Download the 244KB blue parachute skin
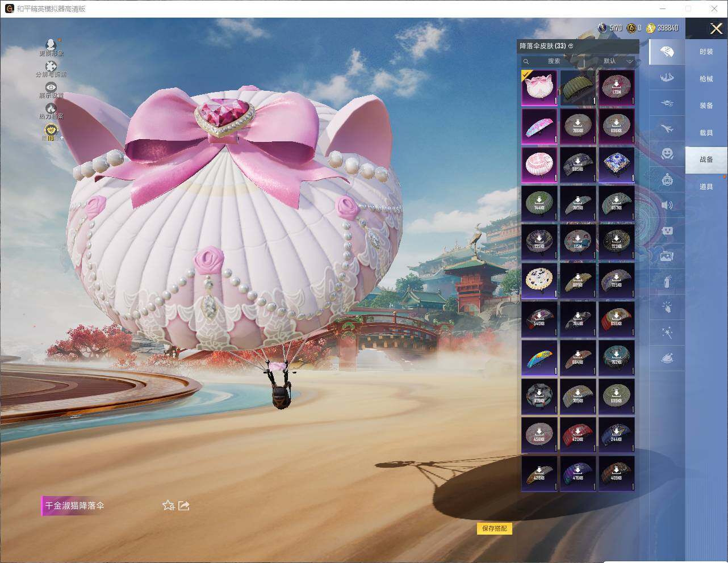 click(616, 435)
